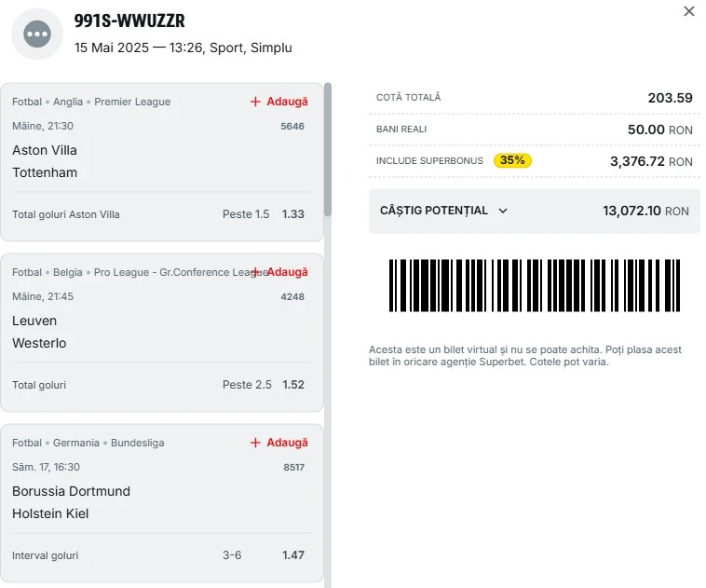Screen dimensions: 706x588
Task: Select the Peste 2.5 odds 1.52
Action: pos(293,385)
